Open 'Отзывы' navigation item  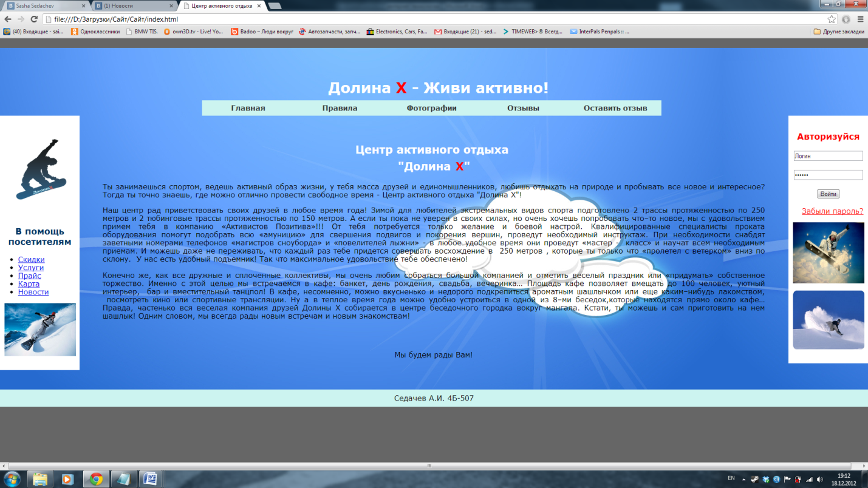[523, 108]
